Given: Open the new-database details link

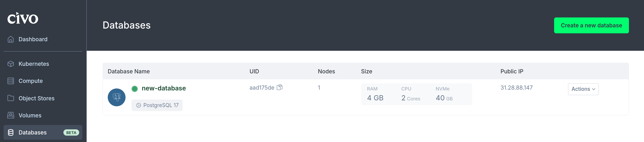Looking at the screenshot, I should [164, 88].
